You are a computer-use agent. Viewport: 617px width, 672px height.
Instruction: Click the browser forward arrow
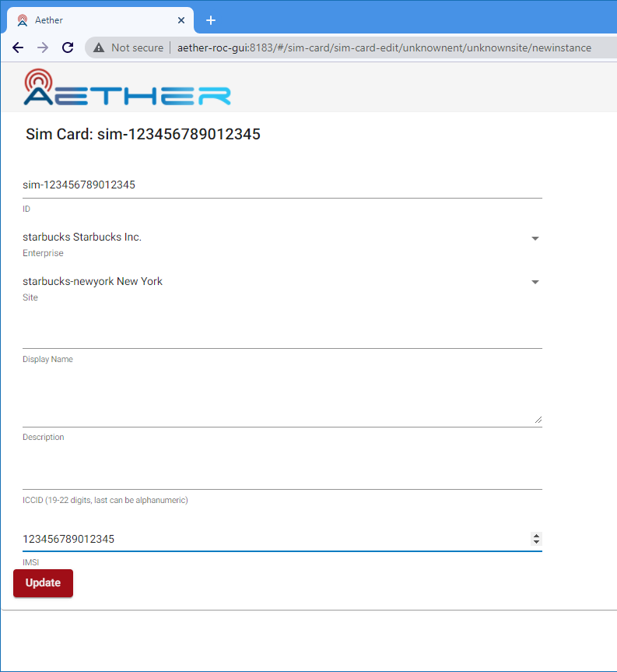pos(43,47)
